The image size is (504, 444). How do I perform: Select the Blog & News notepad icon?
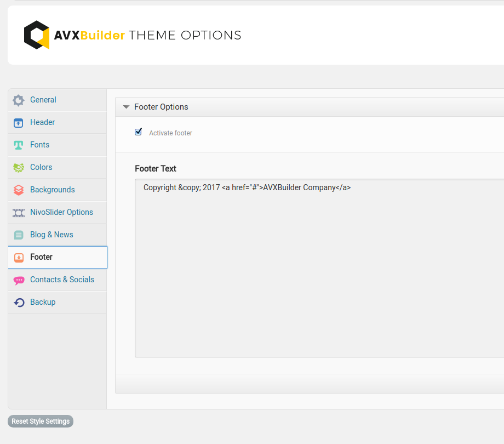click(x=19, y=234)
